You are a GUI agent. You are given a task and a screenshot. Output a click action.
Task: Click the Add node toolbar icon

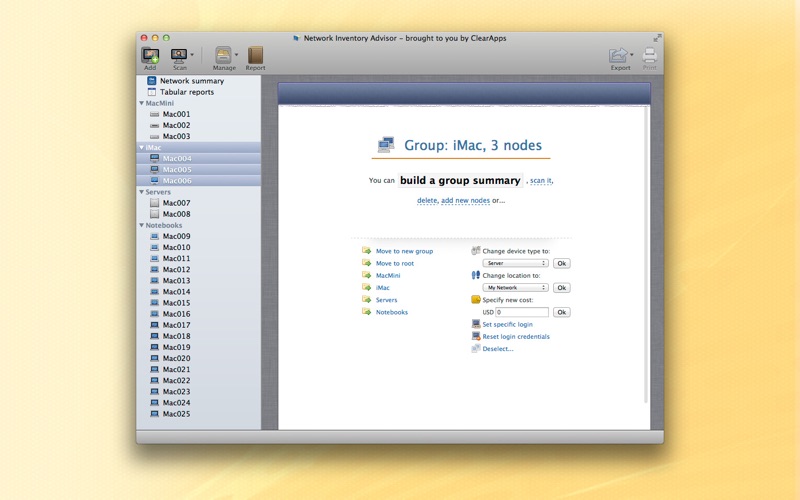point(150,55)
